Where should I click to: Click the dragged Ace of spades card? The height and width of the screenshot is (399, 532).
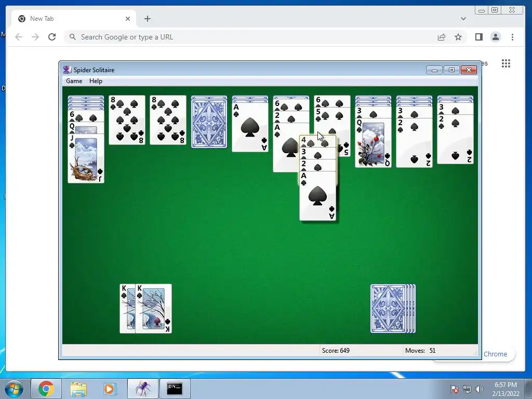pyautogui.click(x=317, y=196)
